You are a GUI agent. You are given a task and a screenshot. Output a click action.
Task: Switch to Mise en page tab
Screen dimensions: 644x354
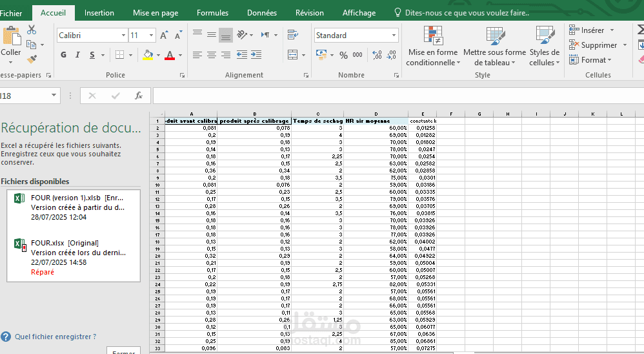coord(156,13)
